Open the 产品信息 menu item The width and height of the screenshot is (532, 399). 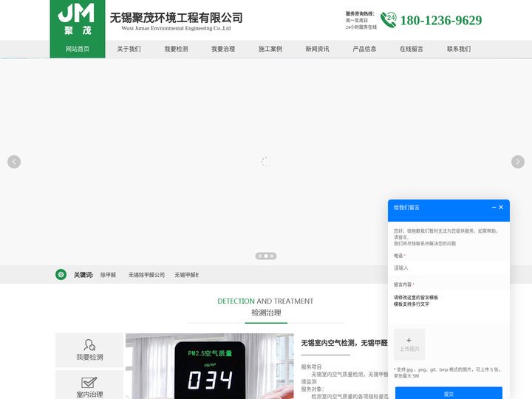364,49
